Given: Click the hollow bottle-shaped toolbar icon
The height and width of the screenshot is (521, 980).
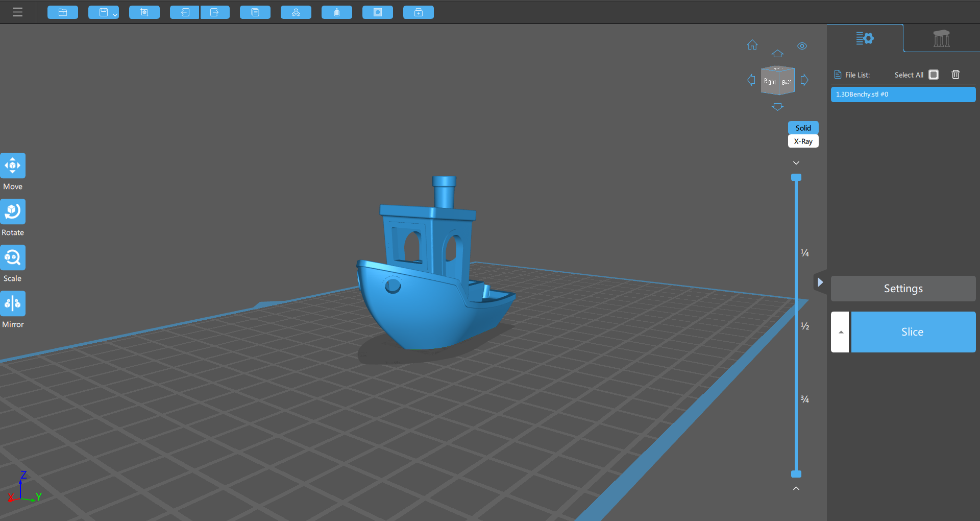Looking at the screenshot, I should coord(337,12).
